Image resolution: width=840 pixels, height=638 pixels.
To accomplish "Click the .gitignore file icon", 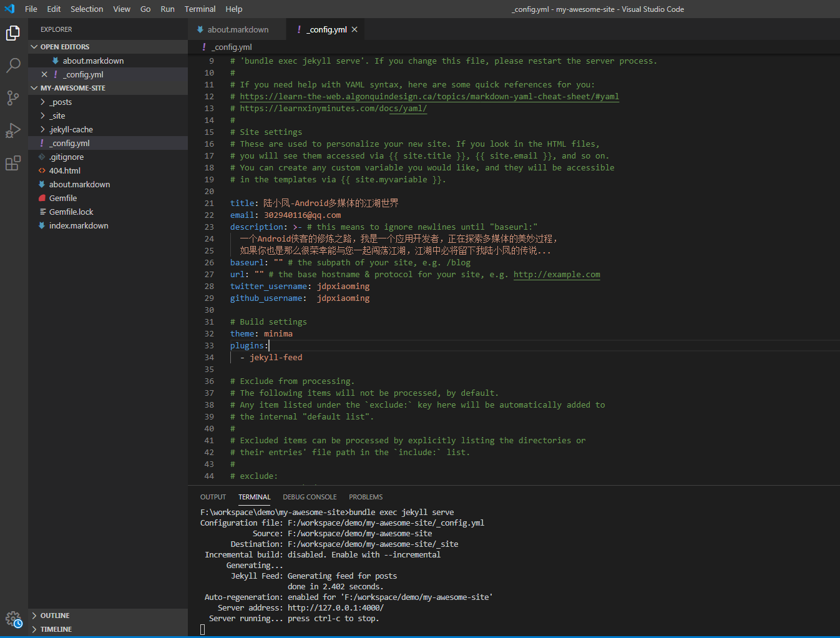I will [42, 157].
